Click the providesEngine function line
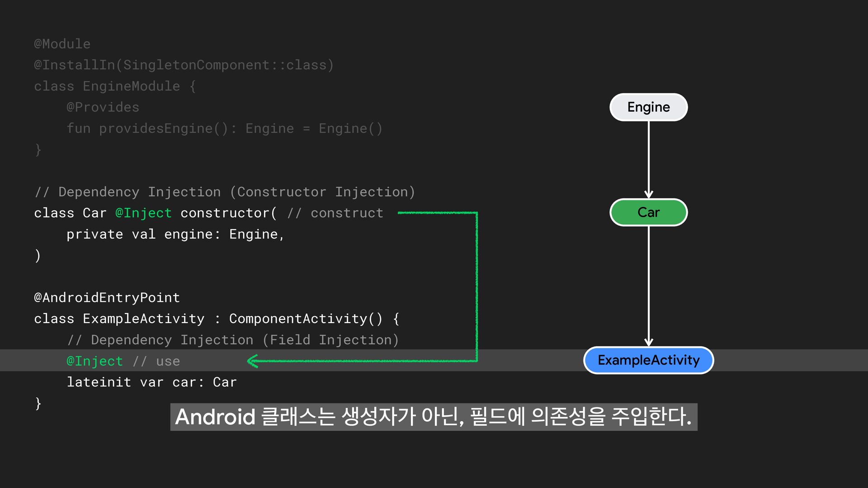This screenshot has width=868, height=488. 224,128
